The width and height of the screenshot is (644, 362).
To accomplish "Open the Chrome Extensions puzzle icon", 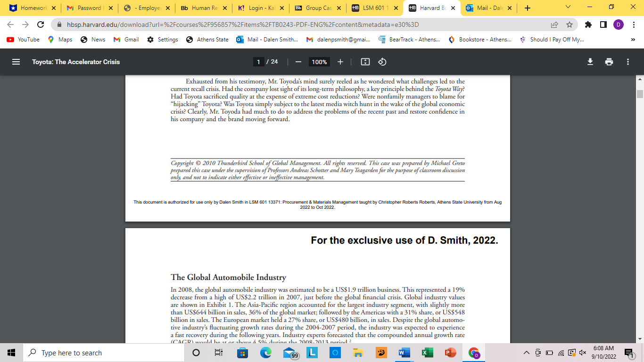I will point(588,25).
